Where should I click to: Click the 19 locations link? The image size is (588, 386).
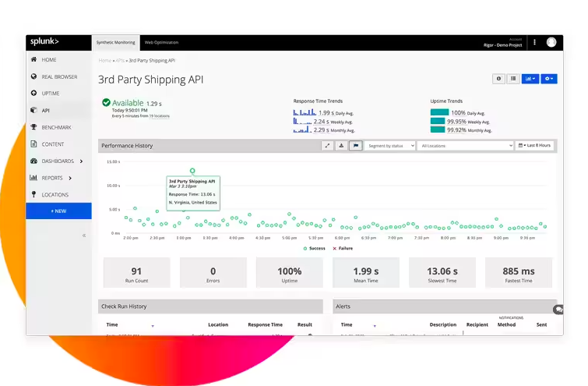point(159,115)
